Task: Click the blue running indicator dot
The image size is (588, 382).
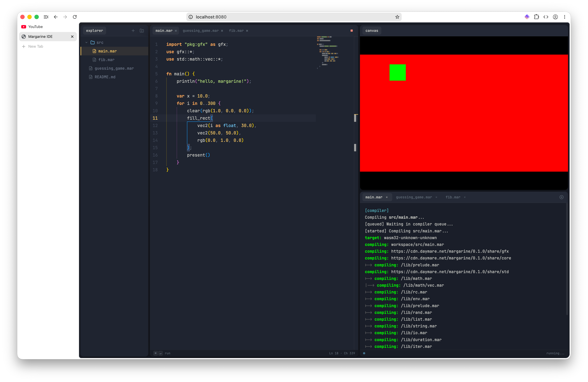Action: pyautogui.click(x=364, y=353)
